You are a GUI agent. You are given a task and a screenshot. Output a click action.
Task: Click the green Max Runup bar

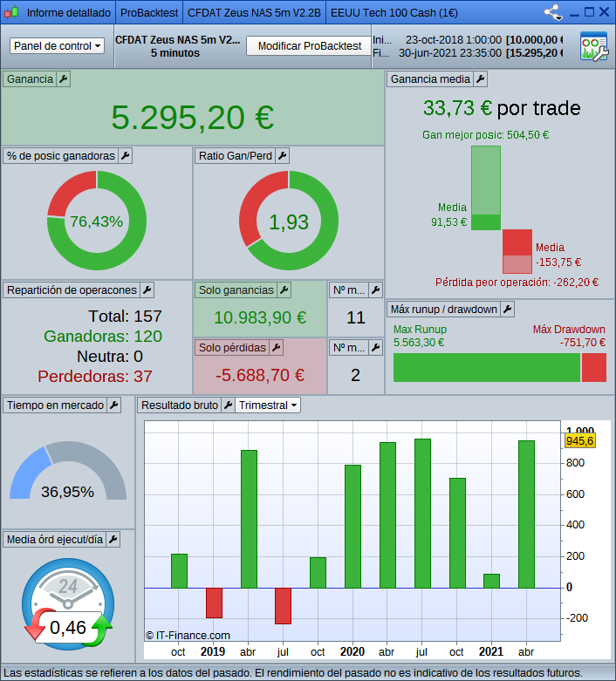tap(487, 367)
